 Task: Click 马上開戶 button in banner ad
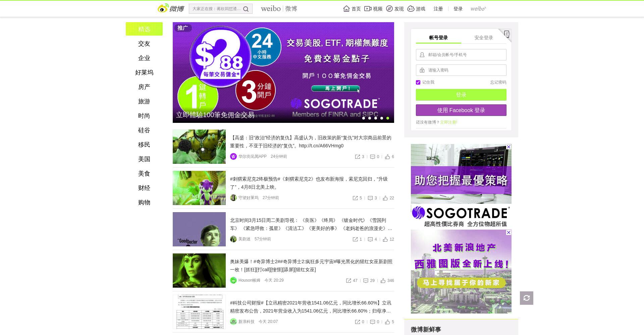point(335,88)
